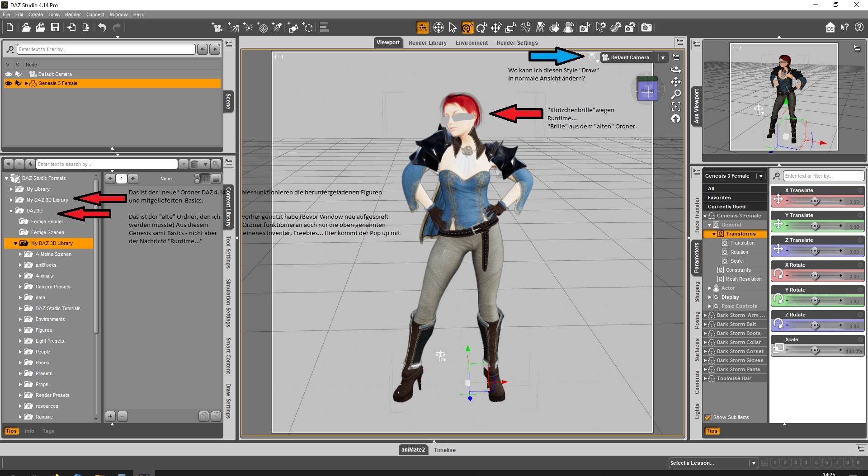Adjust the Y Rotate slider
The width and height of the screenshot is (868, 476).
(x=815, y=300)
